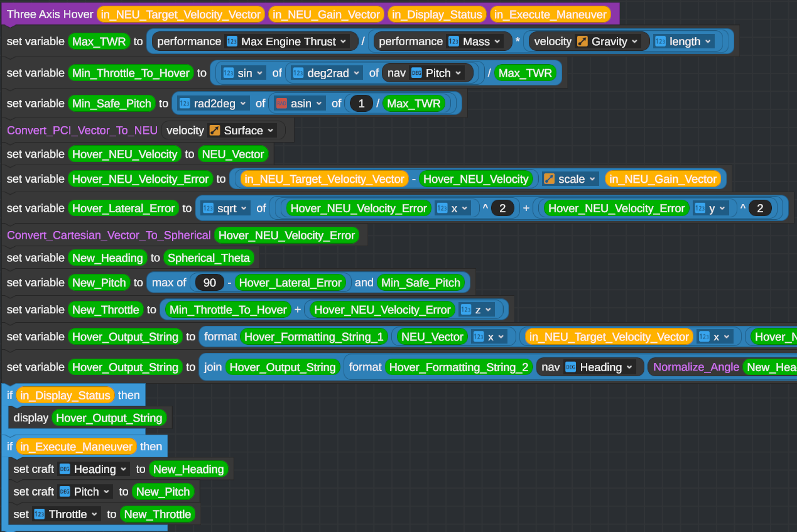Image resolution: width=797 pixels, height=532 pixels.
Task: Click the number icon on the sin function
Action: coord(227,73)
